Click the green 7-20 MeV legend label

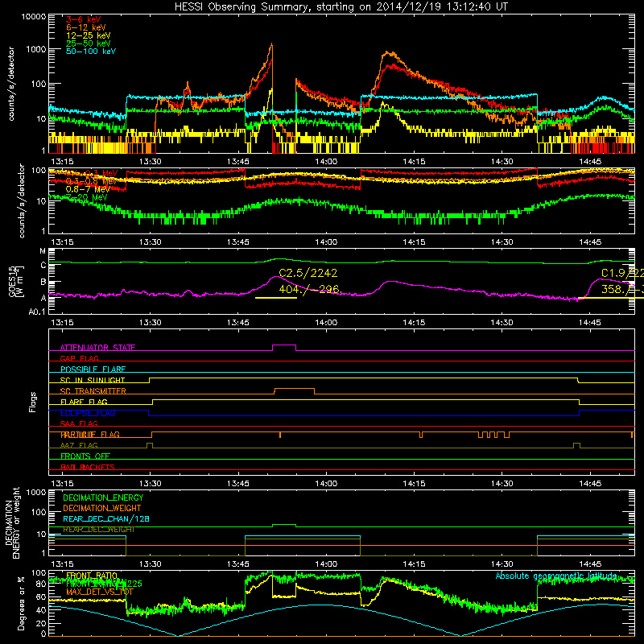click(x=87, y=197)
